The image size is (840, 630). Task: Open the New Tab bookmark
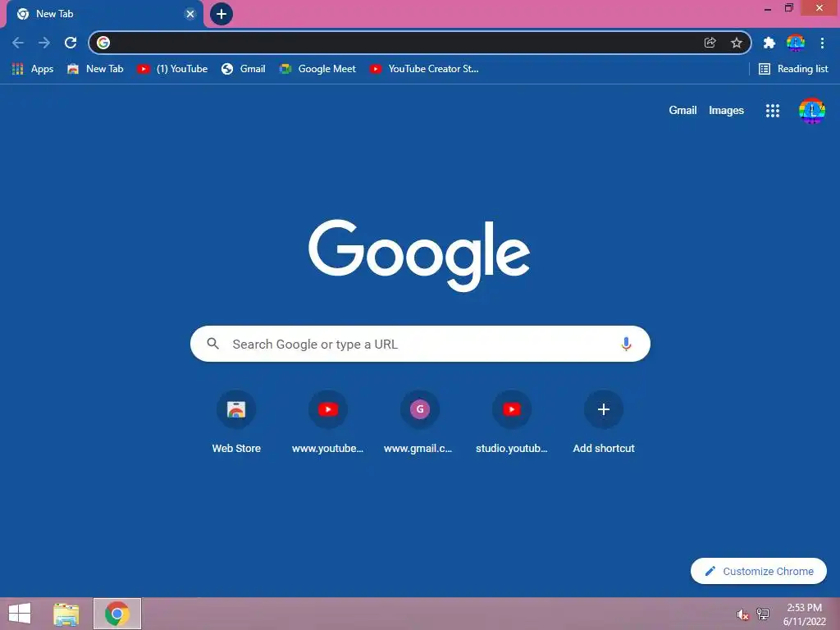[95, 69]
